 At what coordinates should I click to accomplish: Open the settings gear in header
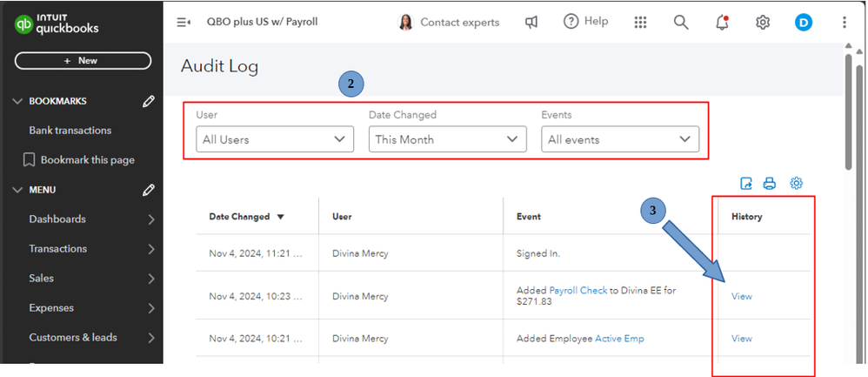point(763,23)
